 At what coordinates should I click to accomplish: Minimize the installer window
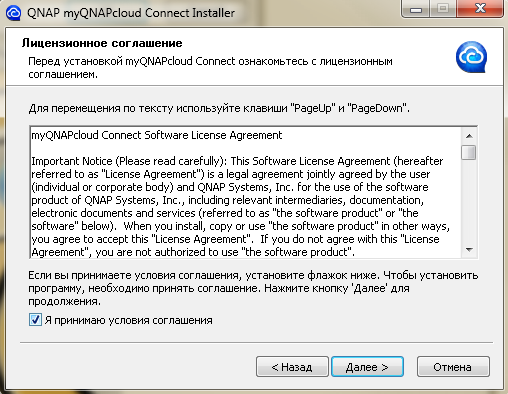416,9
